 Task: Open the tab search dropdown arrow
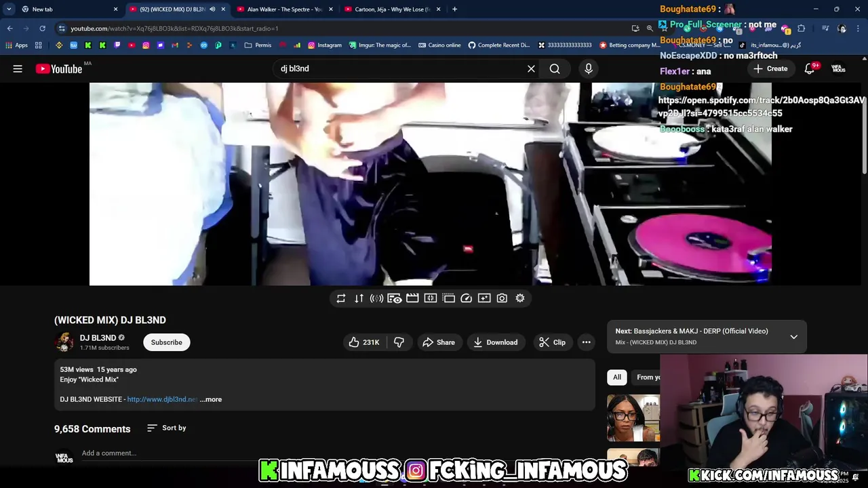click(x=9, y=9)
